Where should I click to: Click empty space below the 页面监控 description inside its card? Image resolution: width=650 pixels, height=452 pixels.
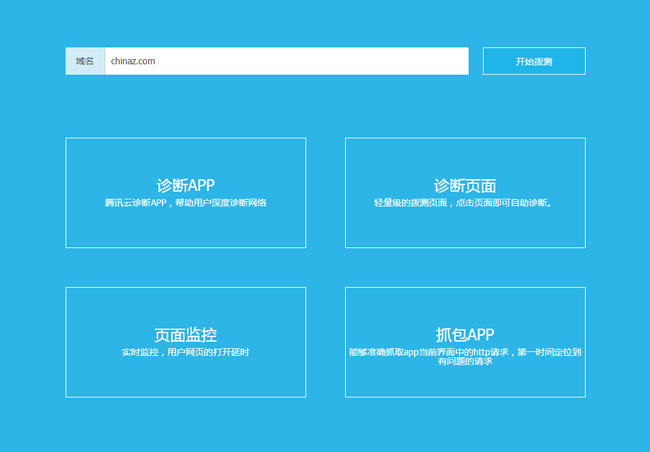(x=185, y=380)
